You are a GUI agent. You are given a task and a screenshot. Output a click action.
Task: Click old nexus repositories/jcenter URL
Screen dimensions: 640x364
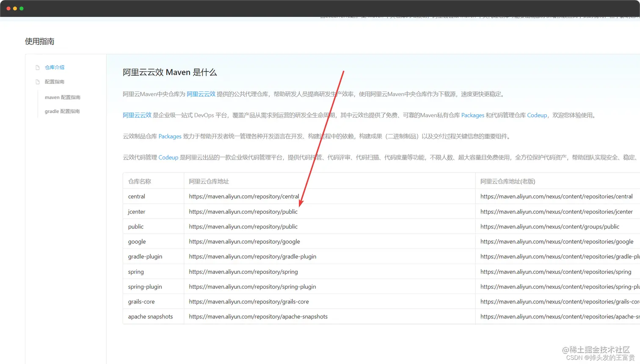pyautogui.click(x=557, y=212)
